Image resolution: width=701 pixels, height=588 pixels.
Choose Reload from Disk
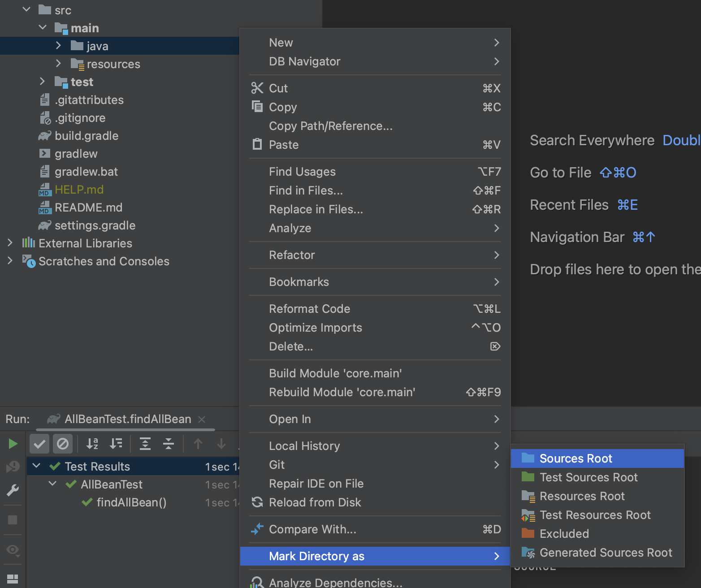point(315,502)
